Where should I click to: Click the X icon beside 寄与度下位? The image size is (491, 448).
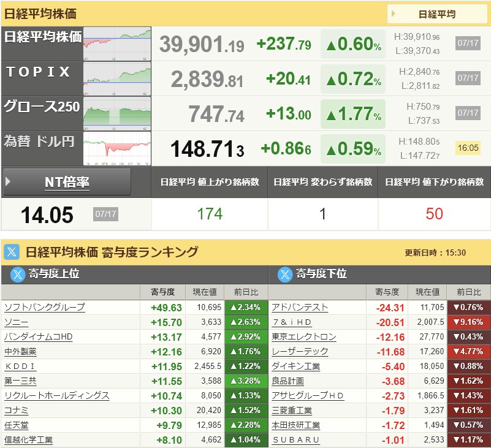click(x=285, y=275)
